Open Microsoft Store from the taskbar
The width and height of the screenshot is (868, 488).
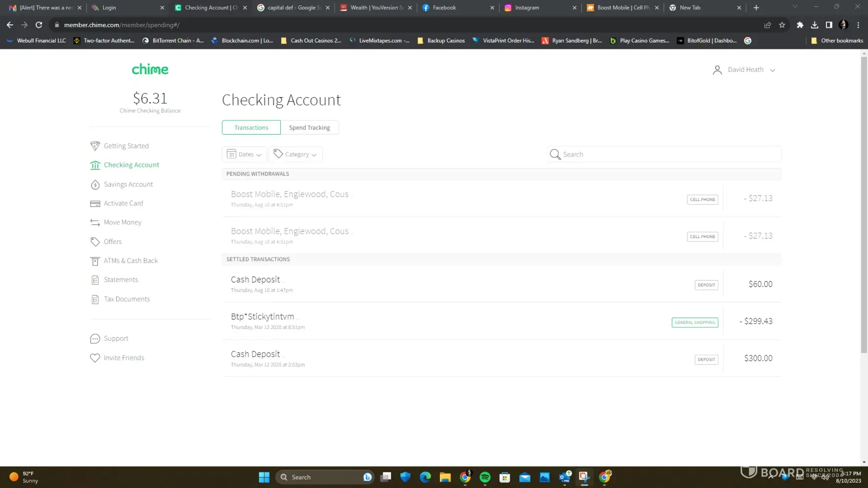click(x=505, y=477)
